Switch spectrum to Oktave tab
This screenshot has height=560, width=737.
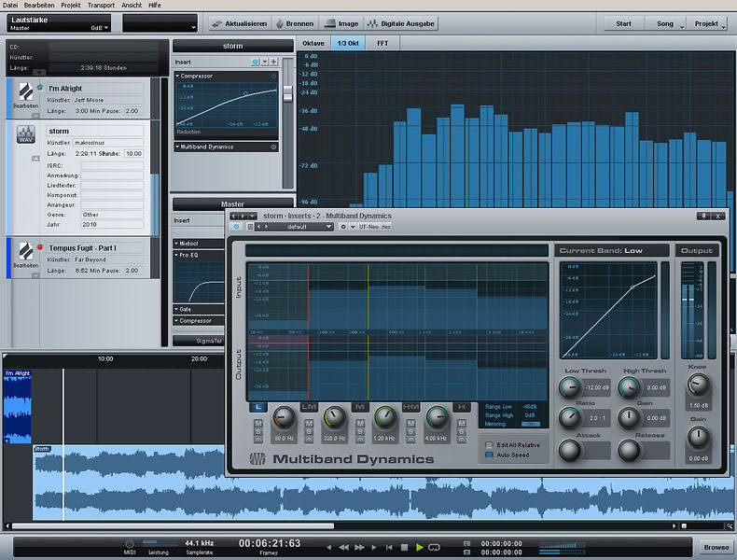[x=313, y=43]
